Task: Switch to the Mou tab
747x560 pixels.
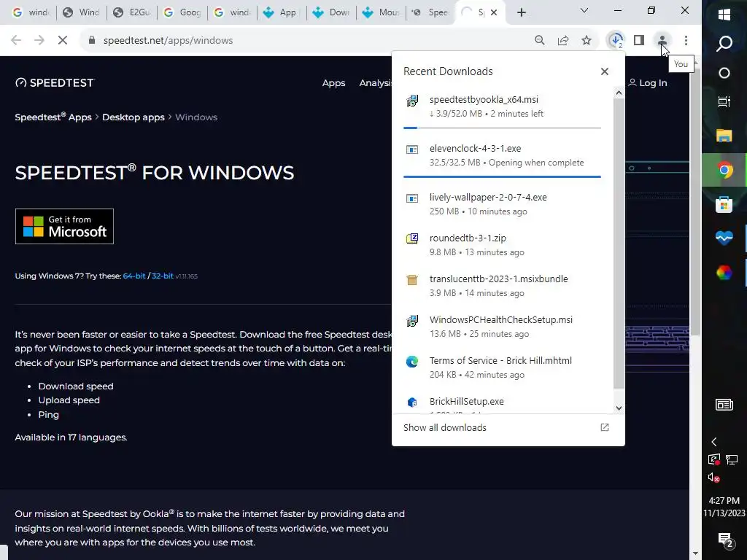Action: pos(381,12)
